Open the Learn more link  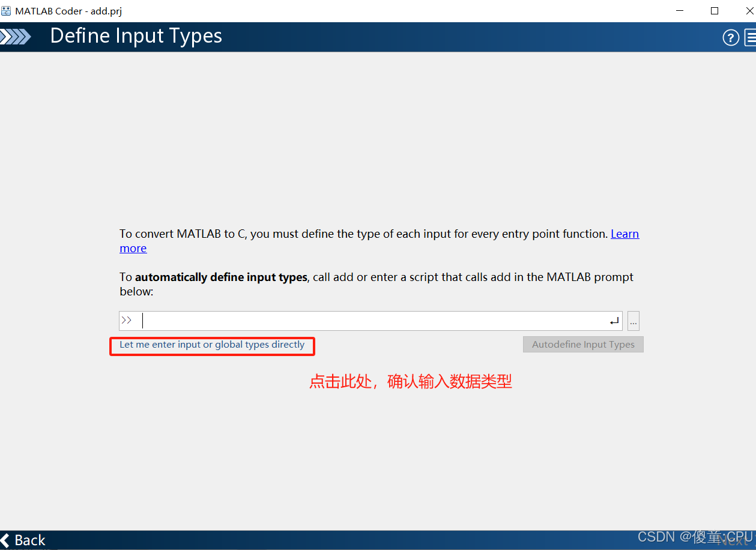click(624, 234)
